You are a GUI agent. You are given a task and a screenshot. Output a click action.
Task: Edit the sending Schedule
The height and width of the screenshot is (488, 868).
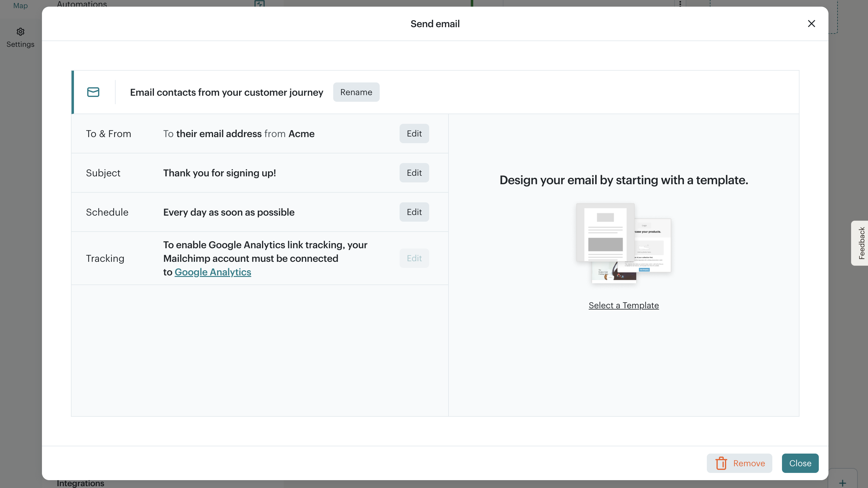pyautogui.click(x=414, y=212)
